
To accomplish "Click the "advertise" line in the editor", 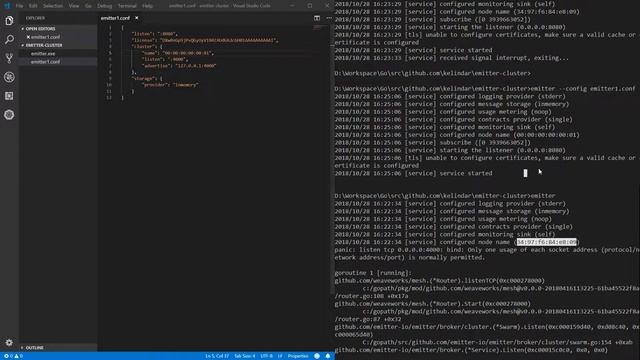I will click(179, 66).
